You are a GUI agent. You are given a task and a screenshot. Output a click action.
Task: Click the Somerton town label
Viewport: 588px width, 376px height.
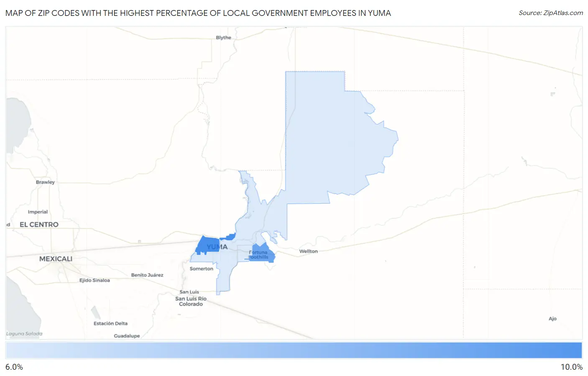[x=201, y=269]
